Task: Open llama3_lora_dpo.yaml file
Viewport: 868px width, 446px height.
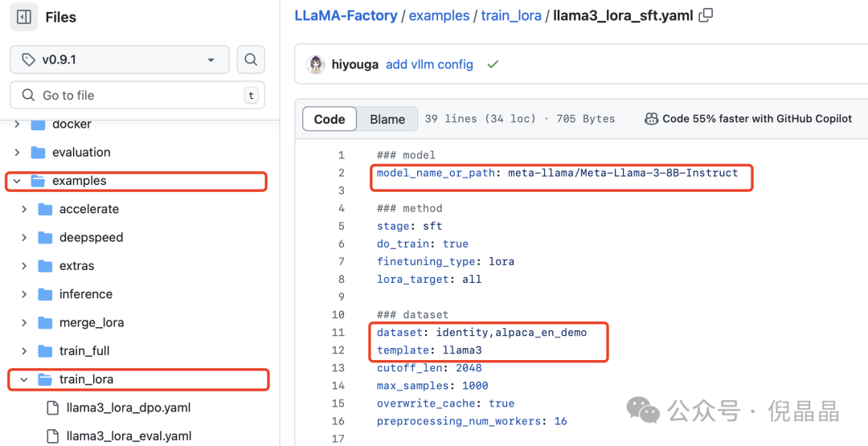Action: click(129, 407)
